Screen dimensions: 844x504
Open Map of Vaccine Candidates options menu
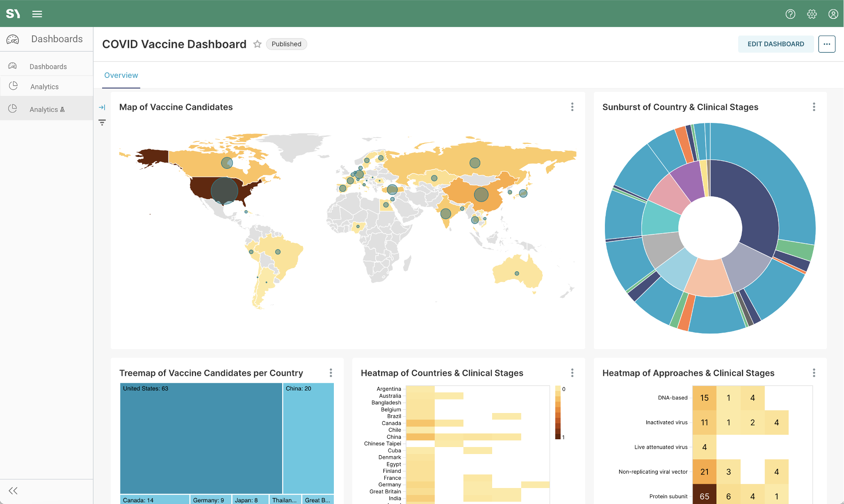coord(572,107)
